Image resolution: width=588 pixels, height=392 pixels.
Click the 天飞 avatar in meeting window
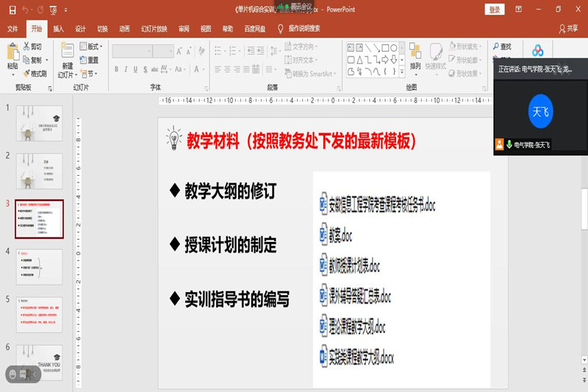pos(540,111)
